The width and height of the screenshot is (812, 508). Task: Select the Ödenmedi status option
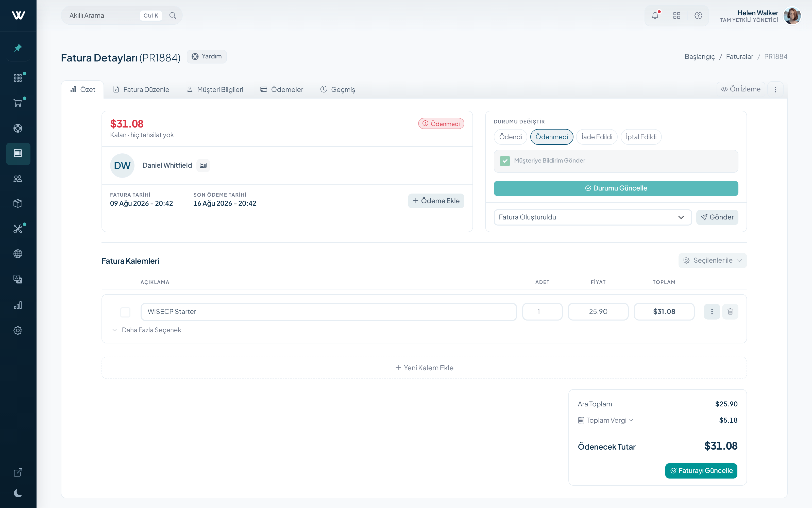click(552, 137)
